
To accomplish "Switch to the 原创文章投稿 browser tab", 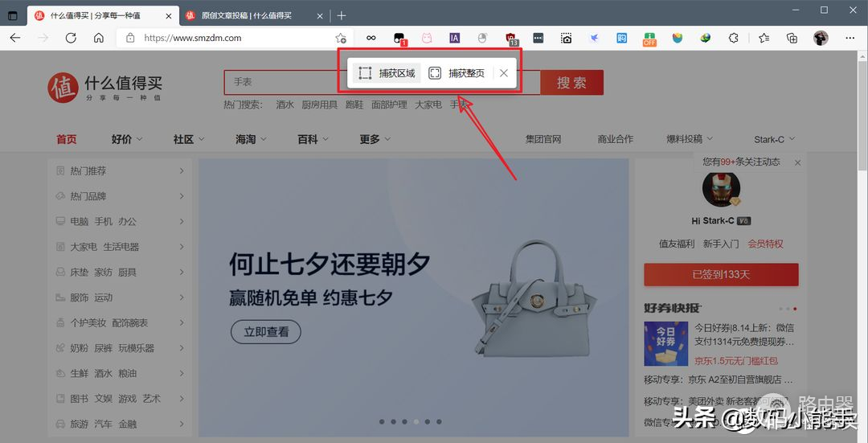I will [x=247, y=15].
